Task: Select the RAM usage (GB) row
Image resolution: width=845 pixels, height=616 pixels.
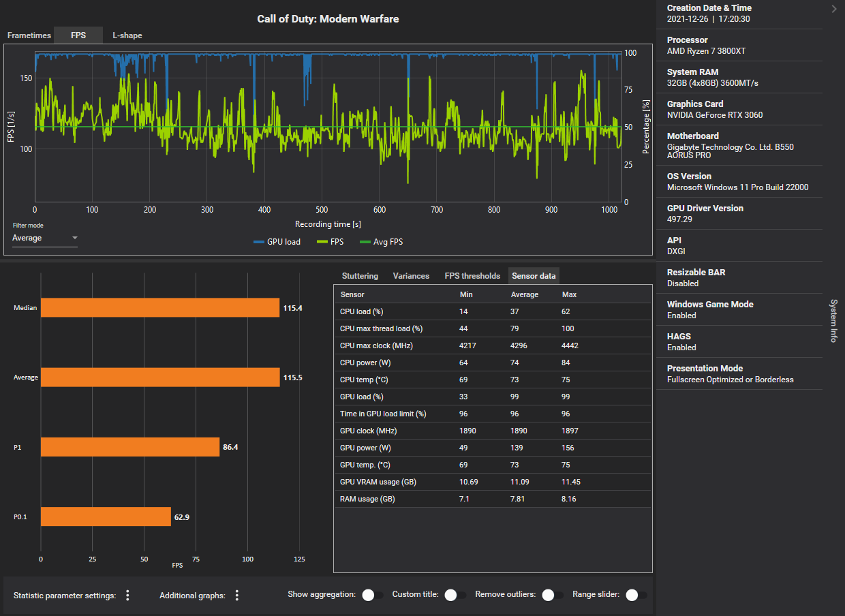Action: [x=493, y=499]
